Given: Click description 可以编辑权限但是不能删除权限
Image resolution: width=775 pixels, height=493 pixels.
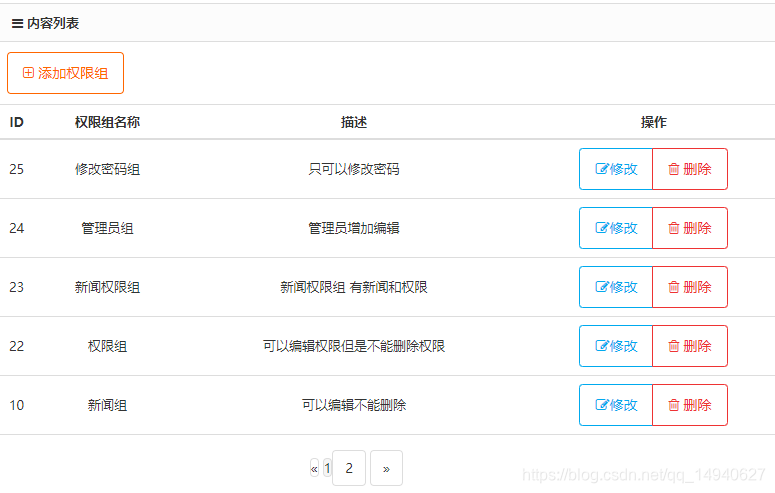Looking at the screenshot, I should pos(354,346).
